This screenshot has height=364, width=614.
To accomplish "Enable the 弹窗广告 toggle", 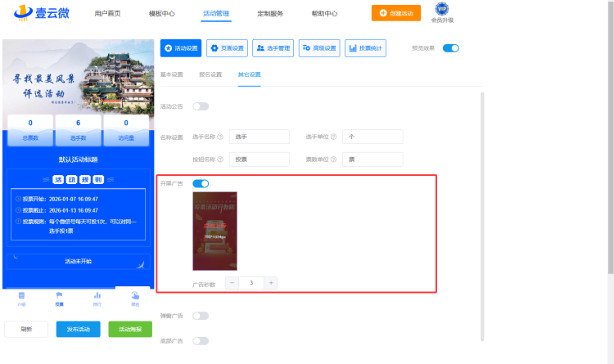I will (201, 316).
